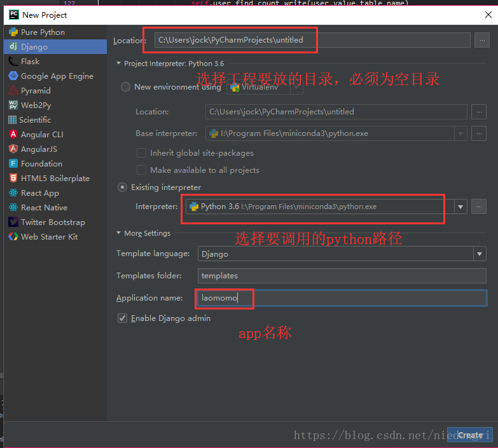Click the project Location path field
This screenshot has width=498, height=448.
coord(312,40)
